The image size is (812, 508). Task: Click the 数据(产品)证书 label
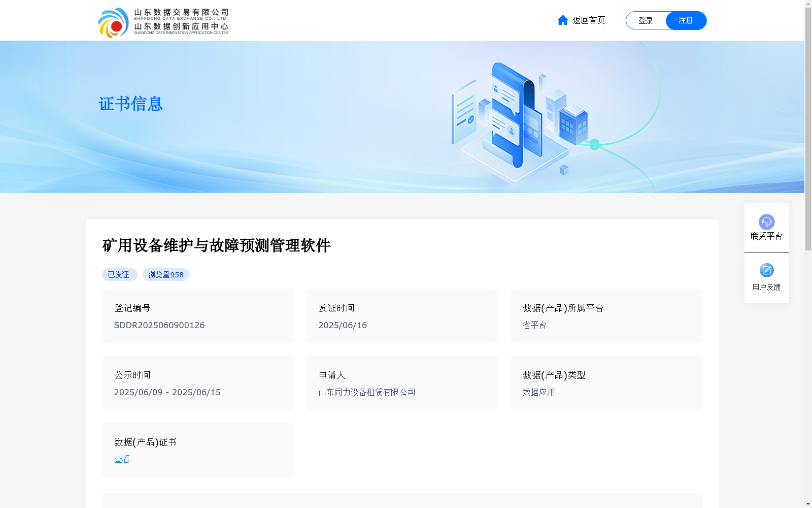tap(145, 442)
